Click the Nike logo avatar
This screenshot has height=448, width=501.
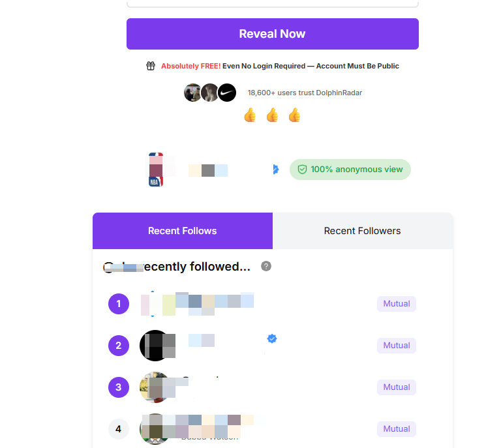pyautogui.click(x=227, y=93)
